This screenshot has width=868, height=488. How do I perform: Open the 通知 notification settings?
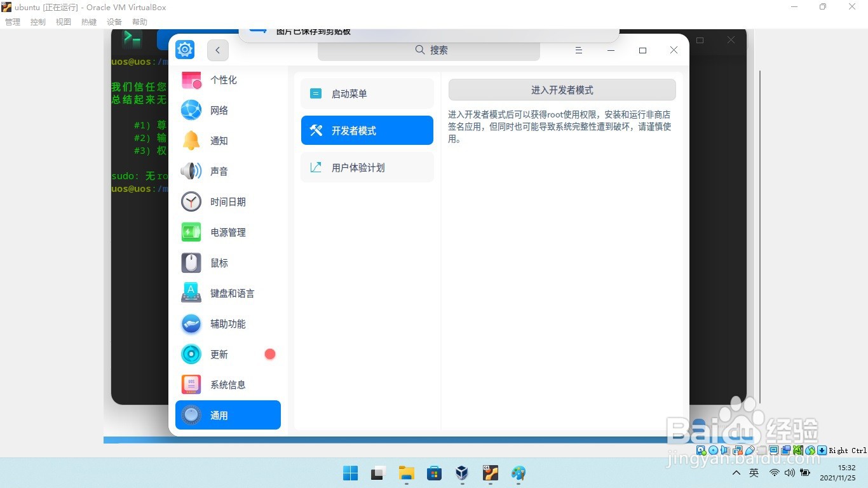pos(227,141)
